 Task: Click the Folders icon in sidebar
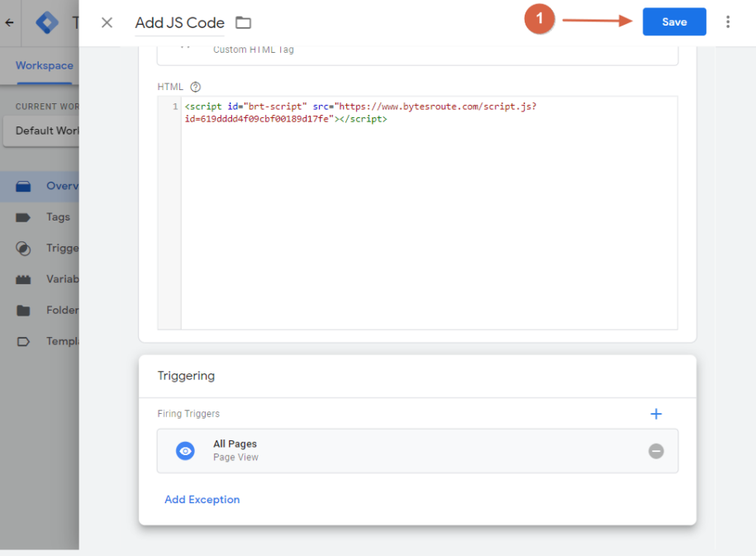click(x=23, y=311)
